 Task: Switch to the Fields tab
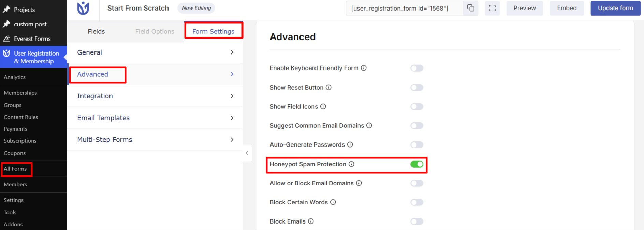click(x=96, y=31)
